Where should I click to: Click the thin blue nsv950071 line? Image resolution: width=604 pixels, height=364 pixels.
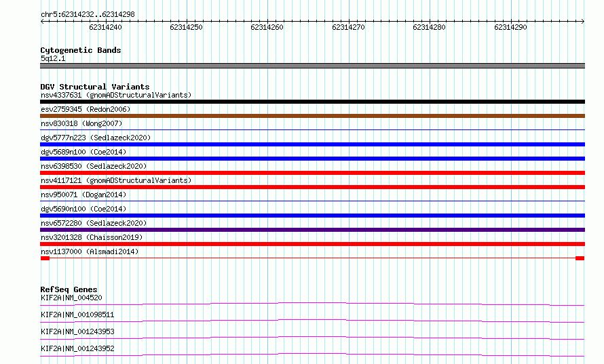312,201
